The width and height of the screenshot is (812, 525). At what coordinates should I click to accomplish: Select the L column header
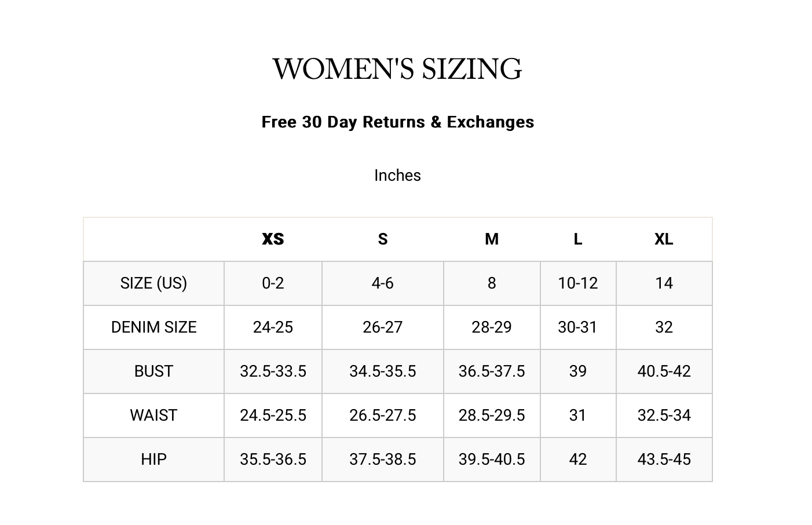click(577, 239)
